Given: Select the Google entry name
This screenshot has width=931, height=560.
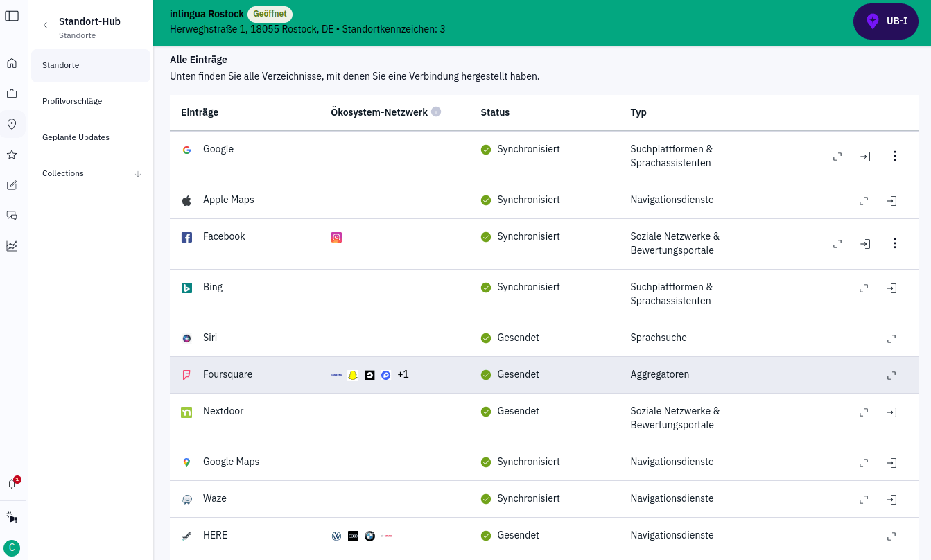Looking at the screenshot, I should point(218,149).
